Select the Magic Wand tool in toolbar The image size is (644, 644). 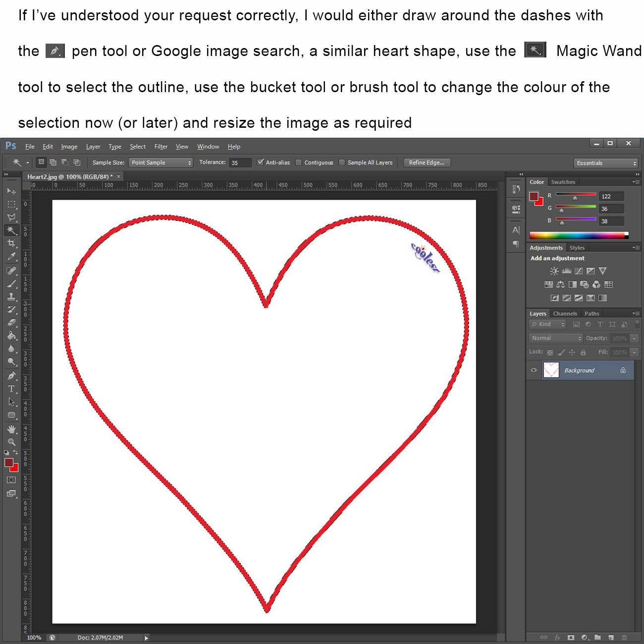point(11,230)
